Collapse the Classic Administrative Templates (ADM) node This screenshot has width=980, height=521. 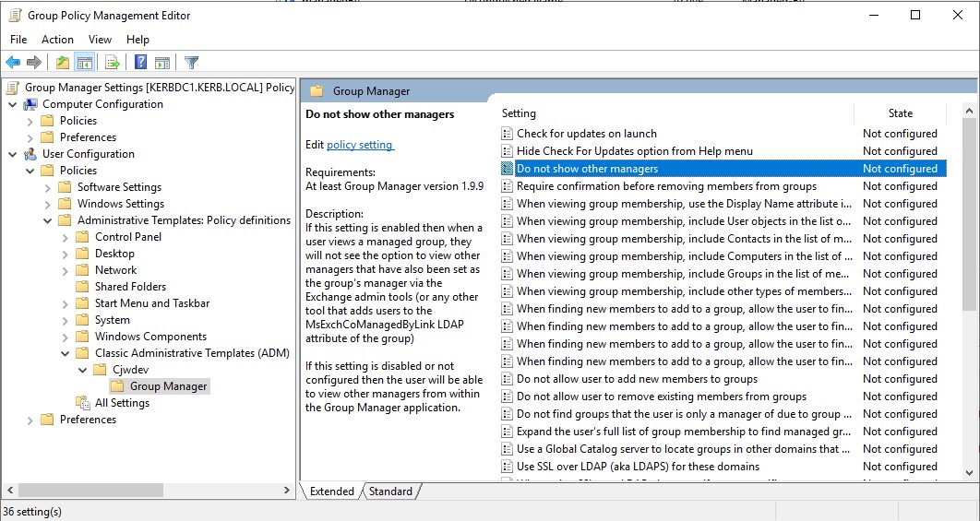[x=66, y=353]
